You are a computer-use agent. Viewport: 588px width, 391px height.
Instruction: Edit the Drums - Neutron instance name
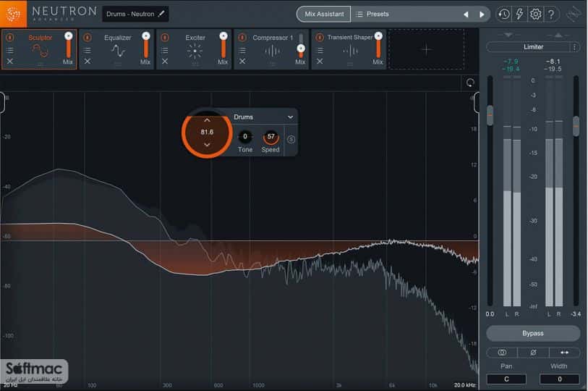tap(130, 14)
